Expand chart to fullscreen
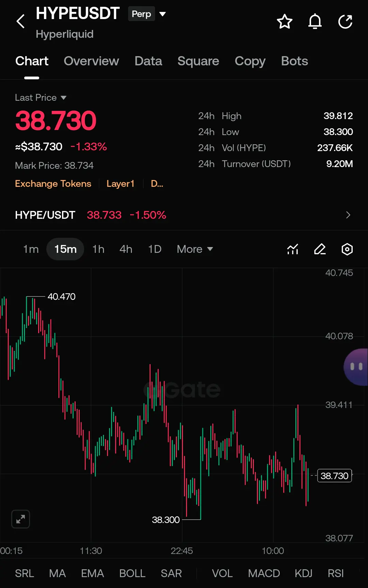The width and height of the screenshot is (368, 588). pyautogui.click(x=20, y=519)
